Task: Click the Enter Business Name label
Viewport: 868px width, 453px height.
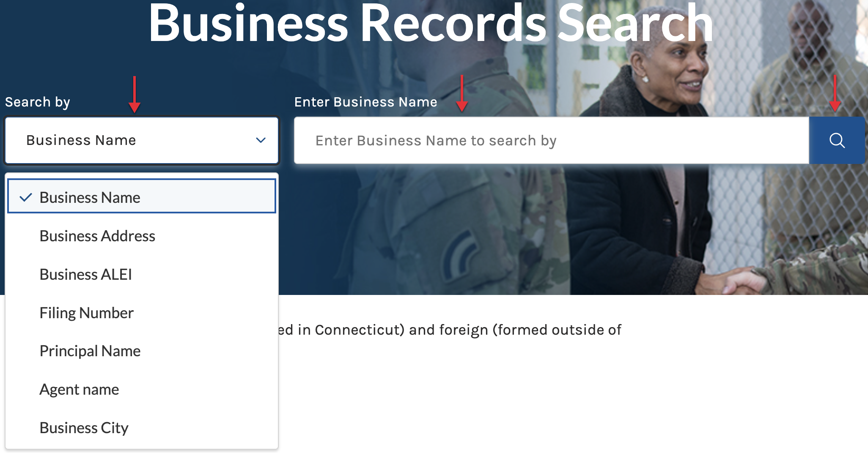Action: (x=366, y=102)
